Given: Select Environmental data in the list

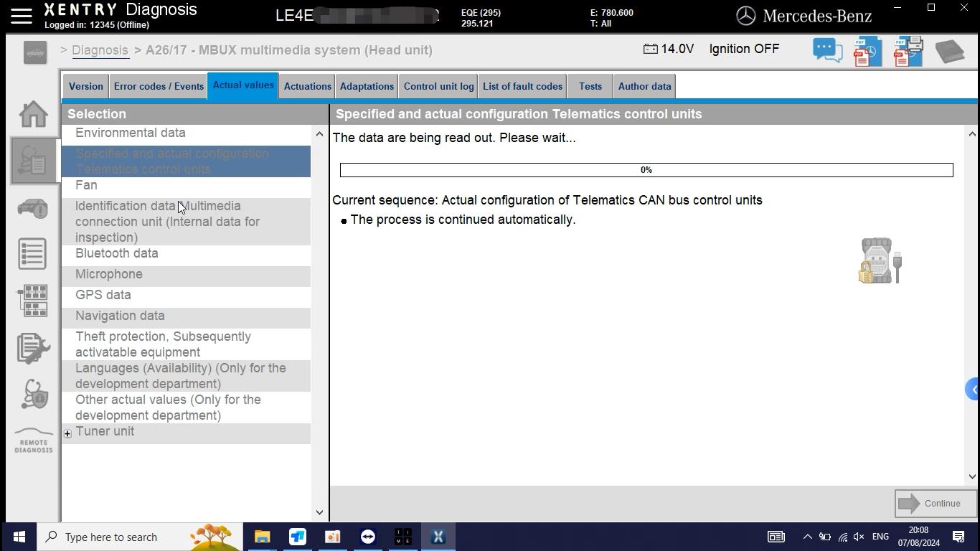Looking at the screenshot, I should pos(187,133).
